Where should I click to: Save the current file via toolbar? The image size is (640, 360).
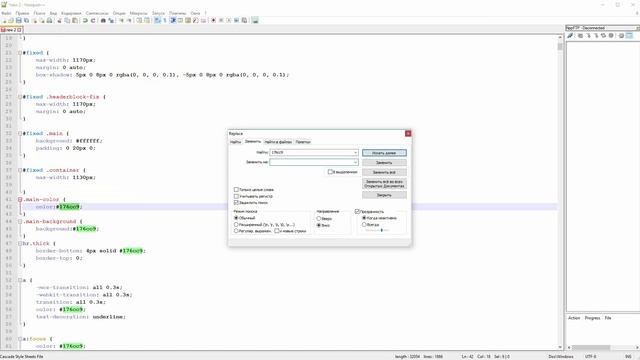tap(18, 20)
